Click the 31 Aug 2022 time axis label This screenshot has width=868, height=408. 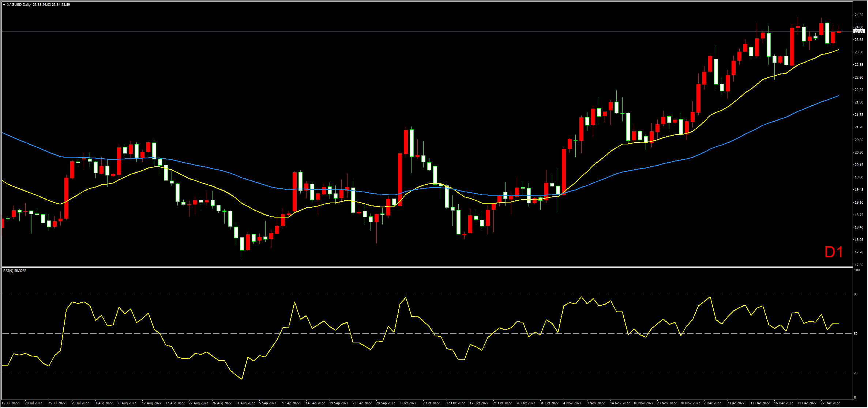coord(245,403)
